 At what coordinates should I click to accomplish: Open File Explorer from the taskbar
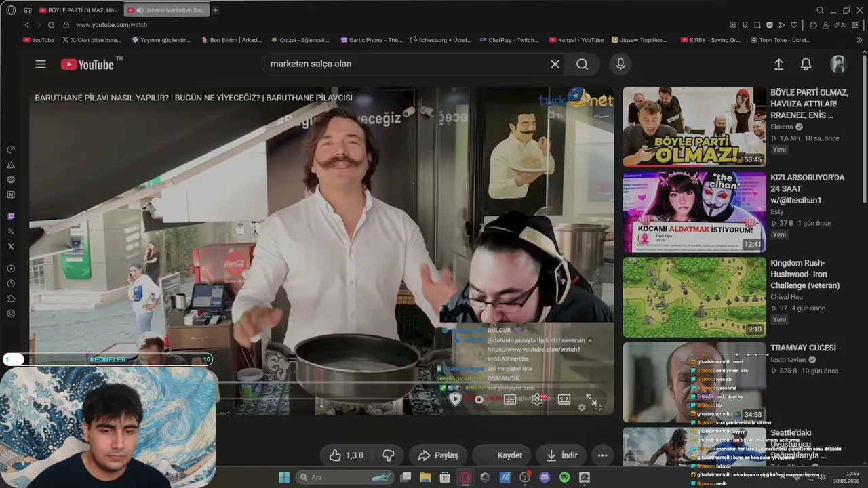[425, 477]
